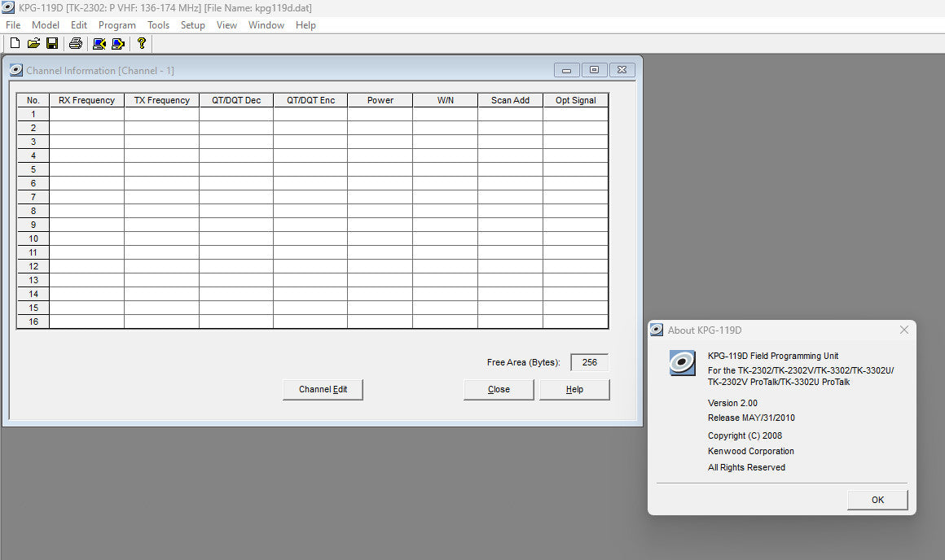Select channel row number 5

pos(33,169)
